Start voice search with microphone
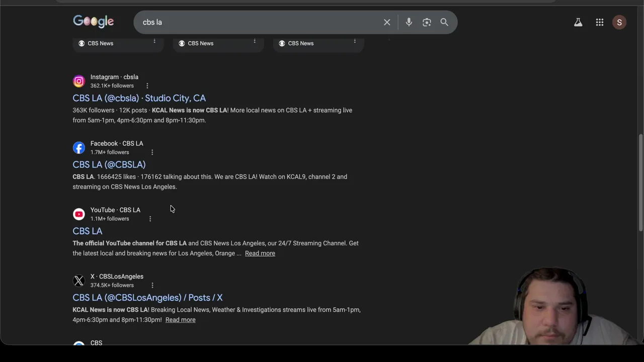Viewport: 644px width, 362px height. point(409,22)
